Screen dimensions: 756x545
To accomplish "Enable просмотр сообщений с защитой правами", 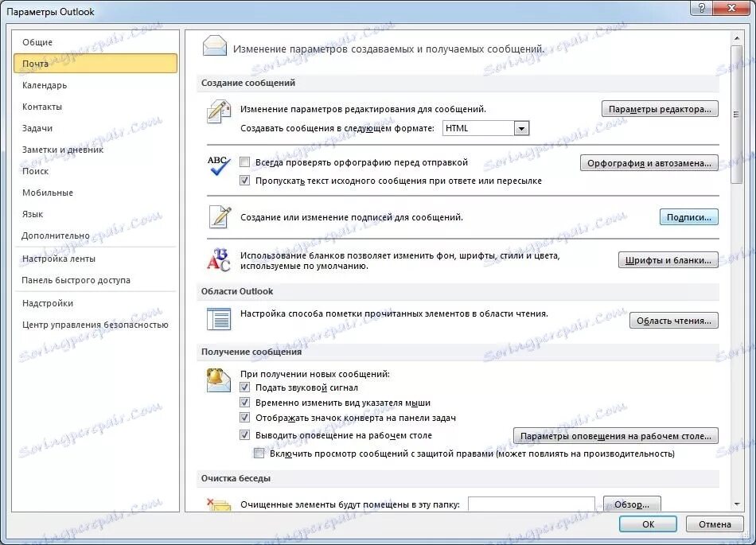I will point(259,454).
